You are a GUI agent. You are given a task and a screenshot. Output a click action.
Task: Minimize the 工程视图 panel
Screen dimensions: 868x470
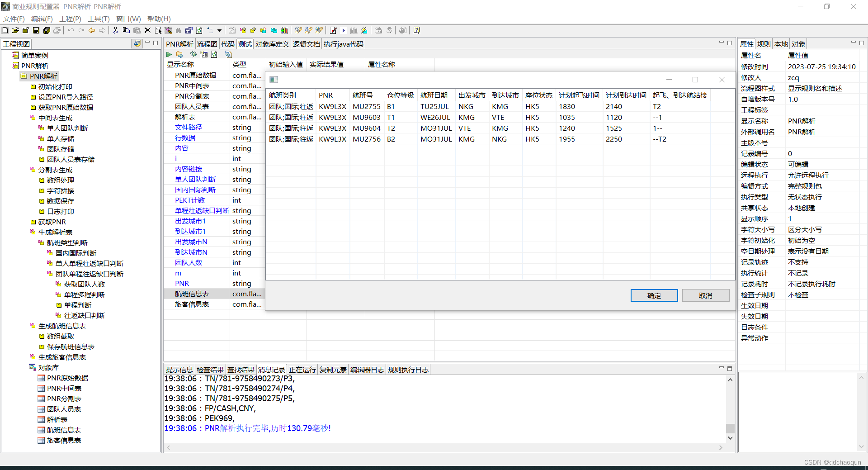(147, 42)
